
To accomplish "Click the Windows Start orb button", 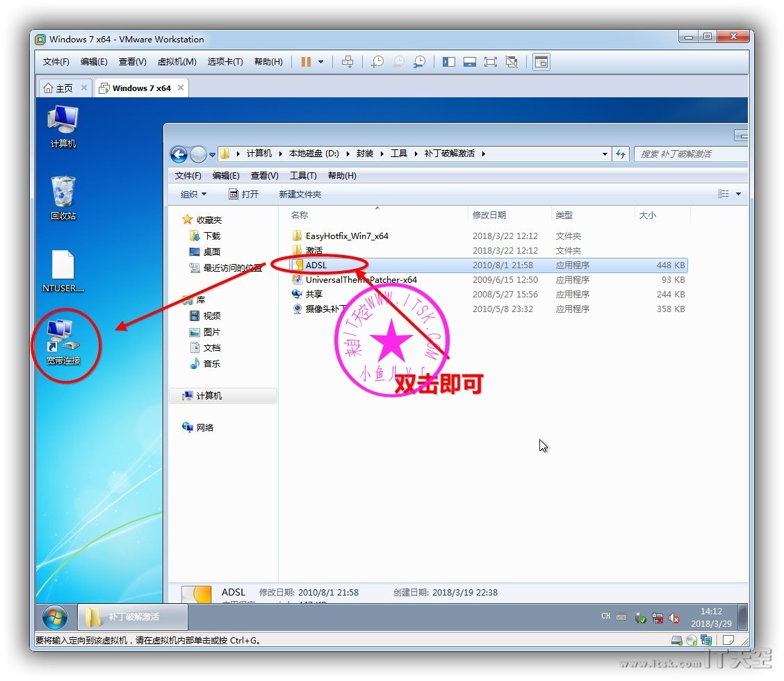I will [55, 616].
